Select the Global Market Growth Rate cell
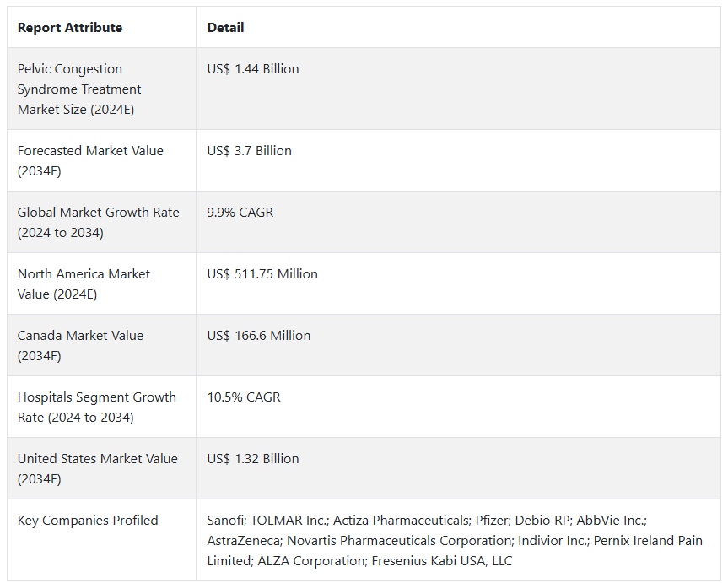 coord(98,223)
